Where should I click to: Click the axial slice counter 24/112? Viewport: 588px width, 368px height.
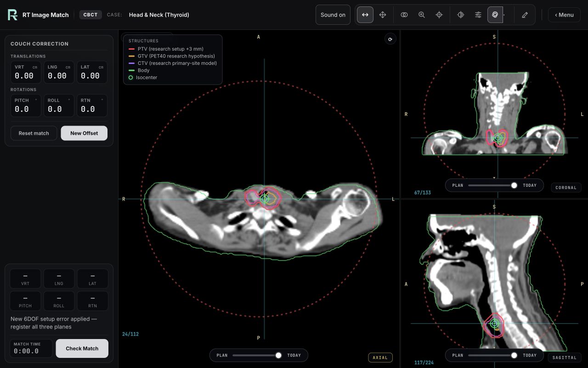[130, 334]
